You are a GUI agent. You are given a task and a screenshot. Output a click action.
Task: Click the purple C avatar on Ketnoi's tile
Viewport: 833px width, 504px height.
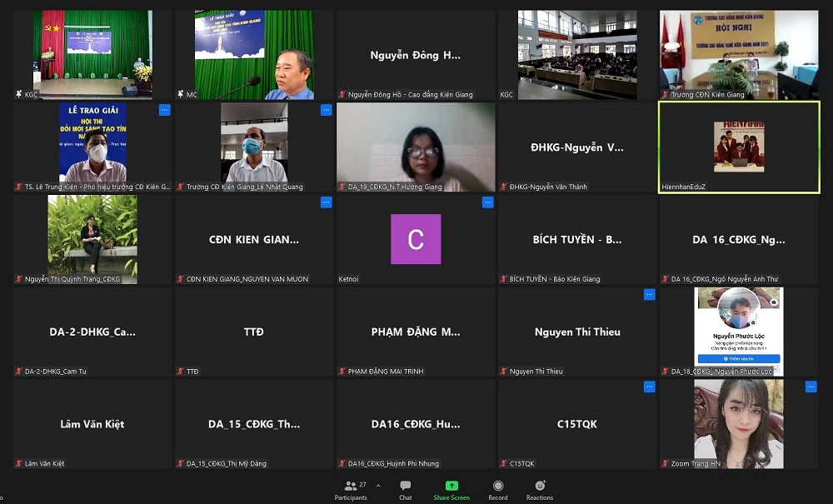(x=416, y=239)
